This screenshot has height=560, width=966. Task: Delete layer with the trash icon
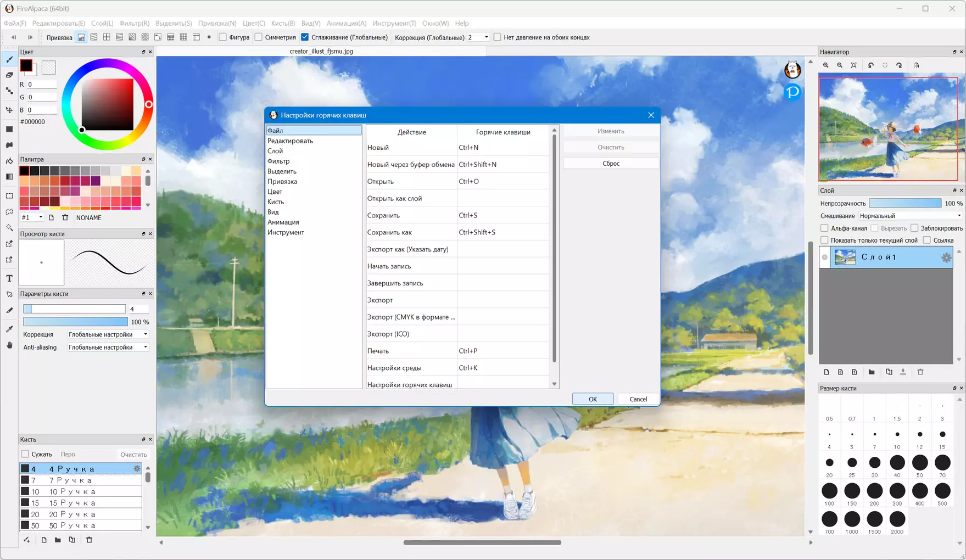coord(920,372)
